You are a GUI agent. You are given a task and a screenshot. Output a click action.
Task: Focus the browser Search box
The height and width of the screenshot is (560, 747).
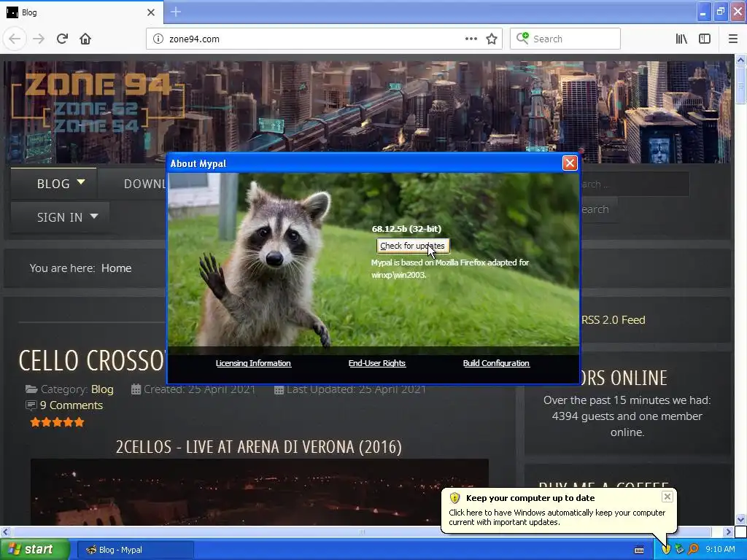pos(565,39)
